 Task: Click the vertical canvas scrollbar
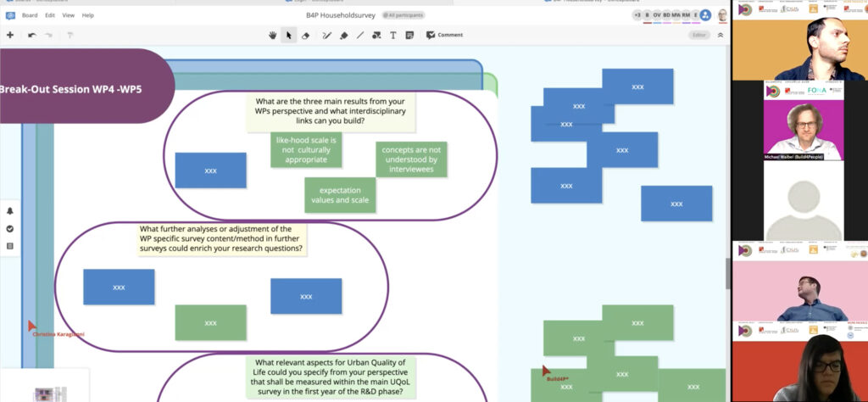click(x=728, y=273)
